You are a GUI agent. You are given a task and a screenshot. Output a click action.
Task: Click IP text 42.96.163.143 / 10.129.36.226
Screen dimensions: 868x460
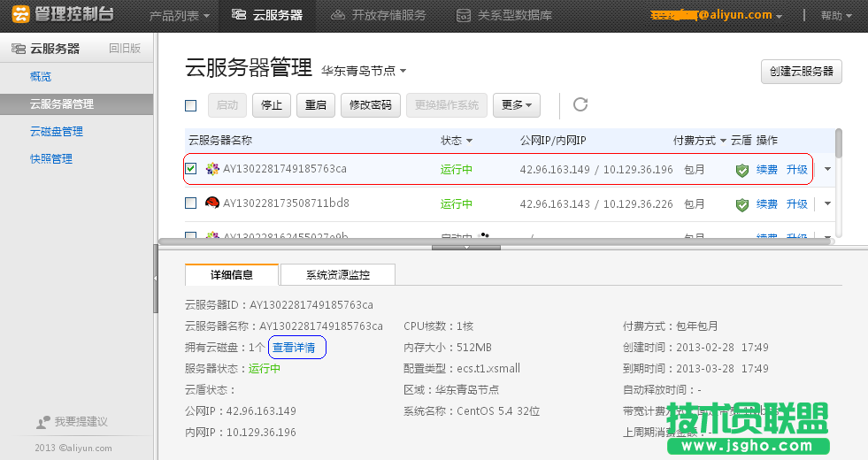click(x=596, y=204)
